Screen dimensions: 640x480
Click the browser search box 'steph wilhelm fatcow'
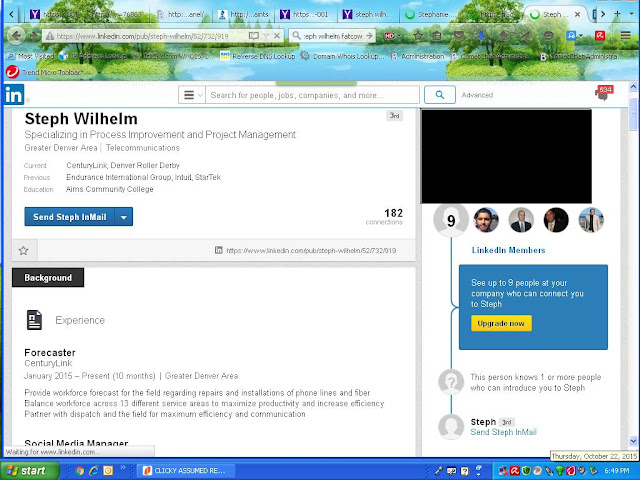click(x=333, y=36)
